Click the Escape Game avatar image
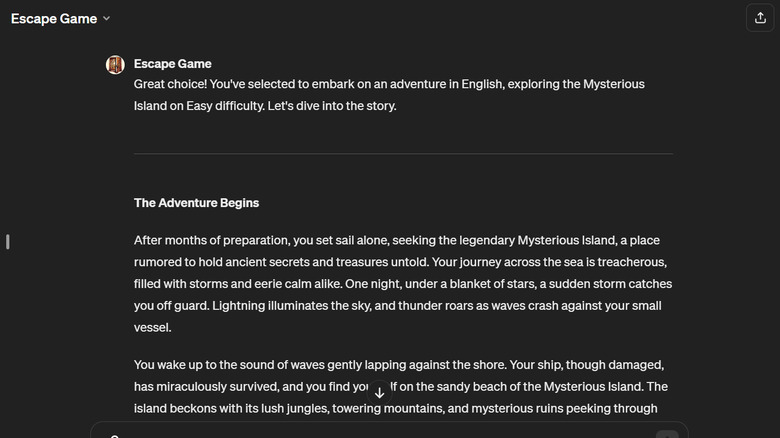 115,65
